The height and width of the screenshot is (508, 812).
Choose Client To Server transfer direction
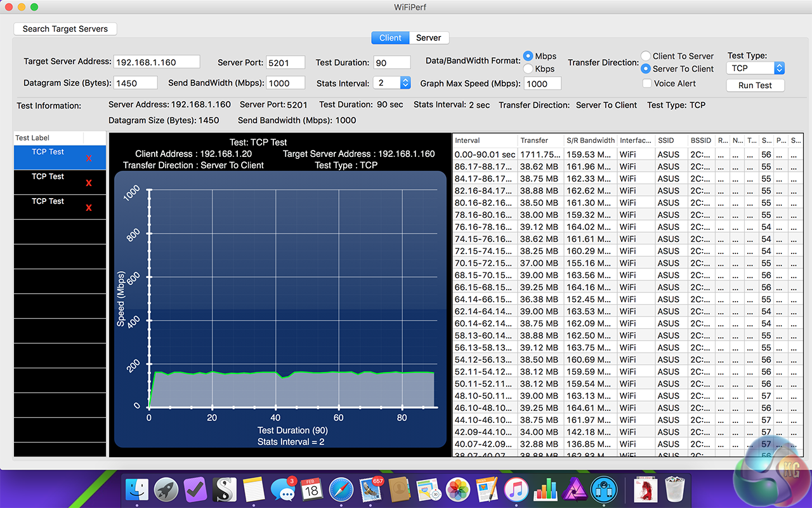(x=646, y=56)
